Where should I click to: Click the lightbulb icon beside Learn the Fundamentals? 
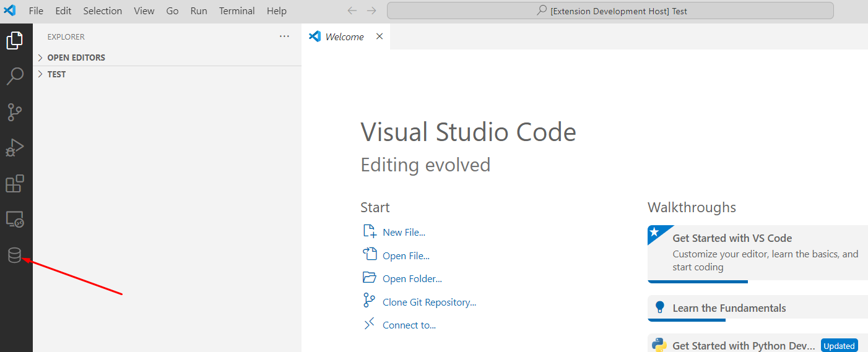click(660, 307)
